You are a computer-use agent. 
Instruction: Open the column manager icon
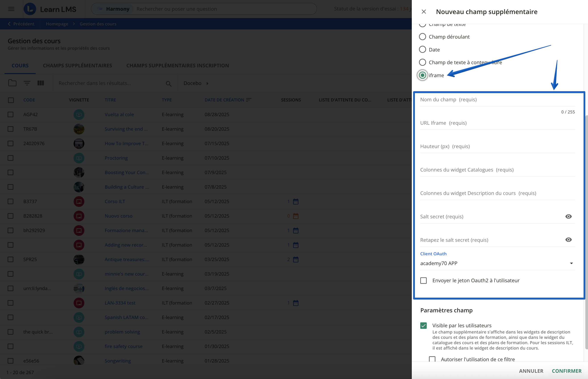point(41,83)
